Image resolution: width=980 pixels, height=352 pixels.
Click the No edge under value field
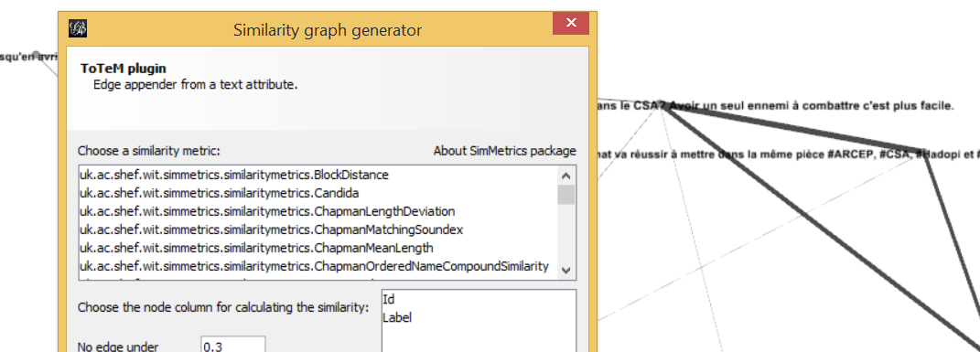coord(233,345)
